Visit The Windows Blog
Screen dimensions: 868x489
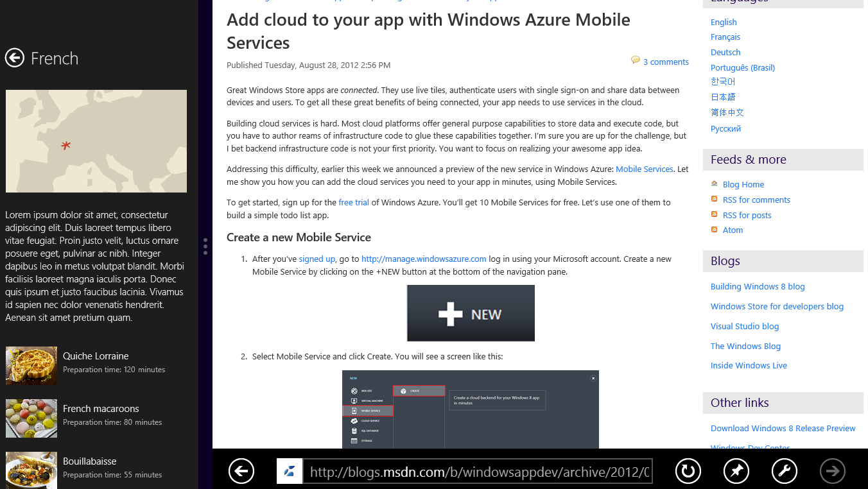(745, 347)
